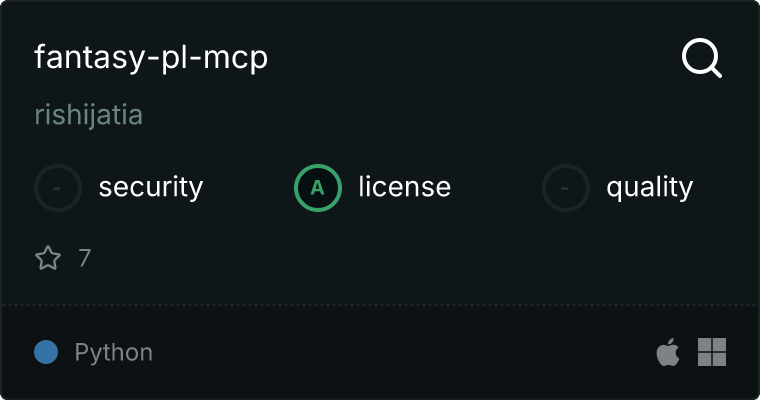Click the empty card area beside the star count
Screen dimensions: 760x400
pyautogui.click(x=388, y=258)
